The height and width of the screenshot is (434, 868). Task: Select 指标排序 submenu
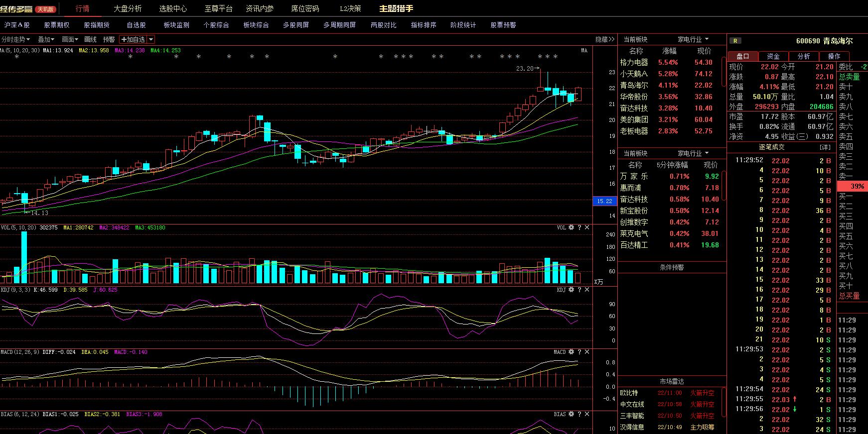click(x=424, y=25)
